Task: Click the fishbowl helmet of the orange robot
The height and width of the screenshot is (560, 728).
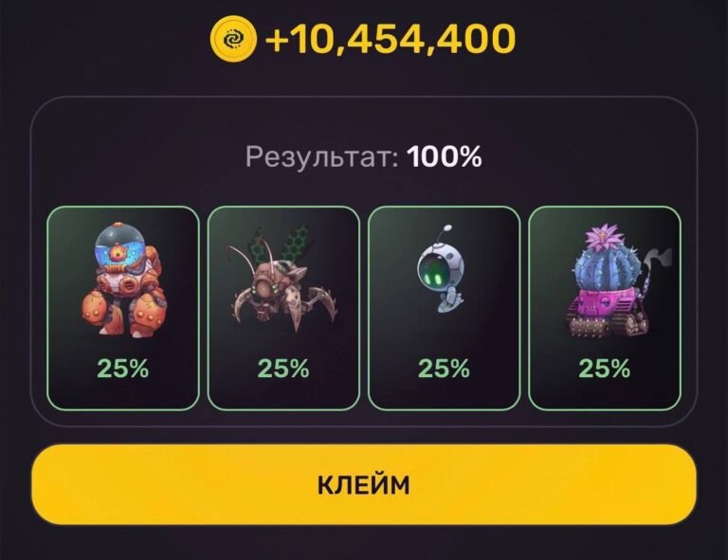Action: tap(119, 249)
